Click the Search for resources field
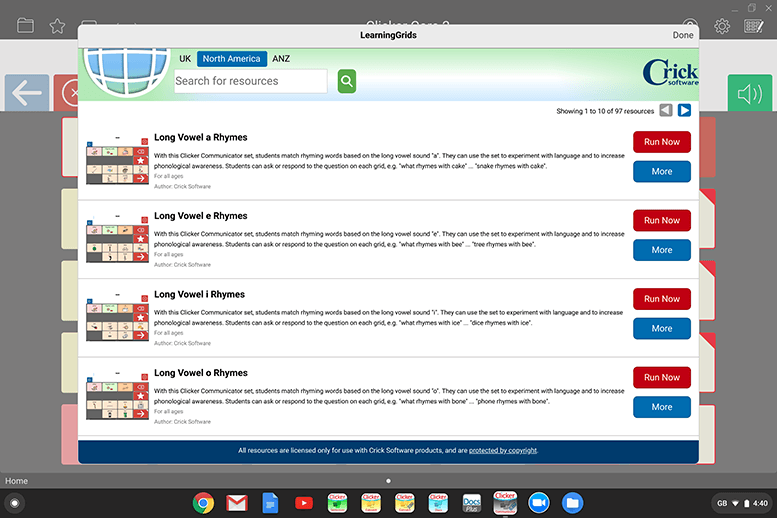The image size is (777, 518). click(x=250, y=81)
